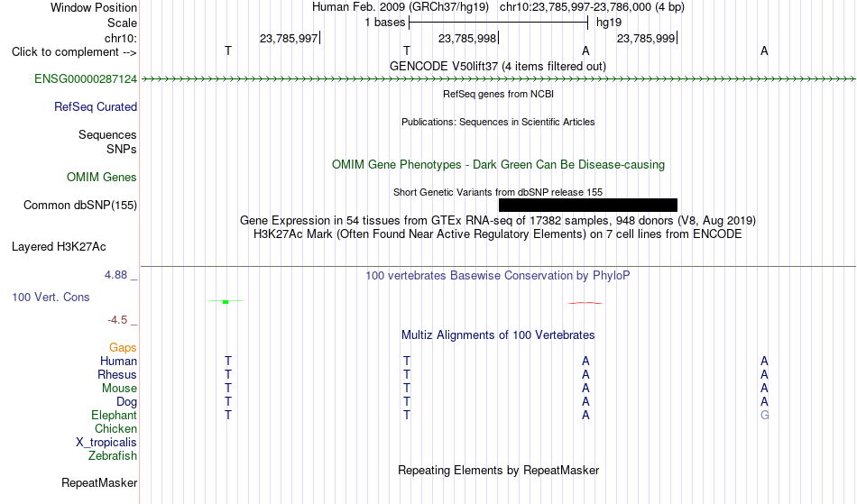Viewport: 857px width, 504px height.
Task: Click the SNPs track label
Action: [122, 149]
